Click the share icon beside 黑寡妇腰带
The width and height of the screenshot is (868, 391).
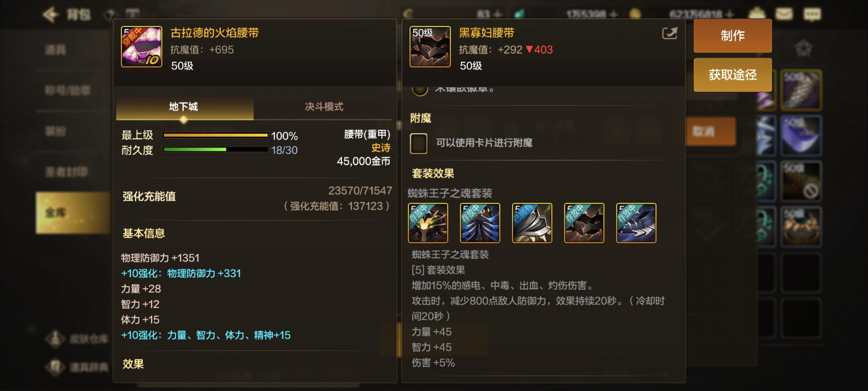tap(669, 33)
